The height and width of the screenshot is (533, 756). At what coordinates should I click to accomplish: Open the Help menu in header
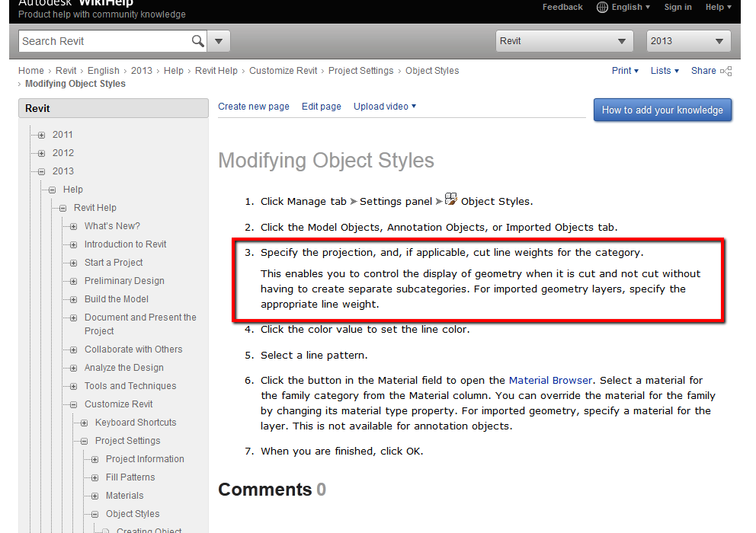pos(719,7)
